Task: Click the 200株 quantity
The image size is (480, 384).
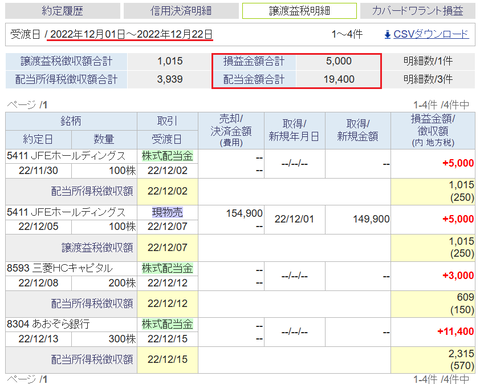Action: 122,283
